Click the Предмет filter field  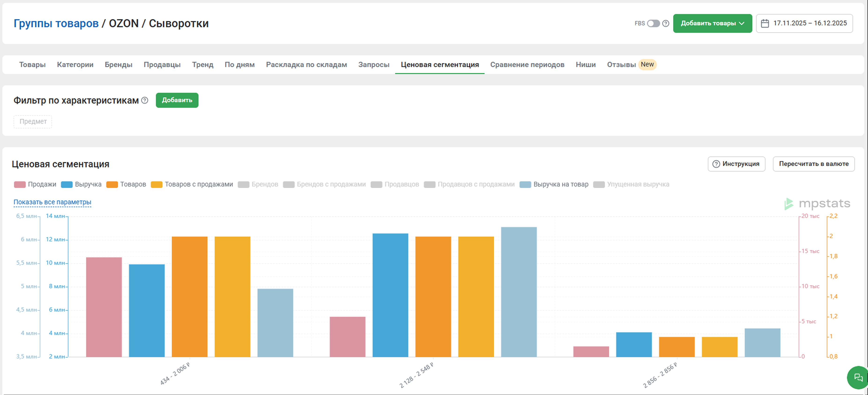pyautogui.click(x=33, y=121)
